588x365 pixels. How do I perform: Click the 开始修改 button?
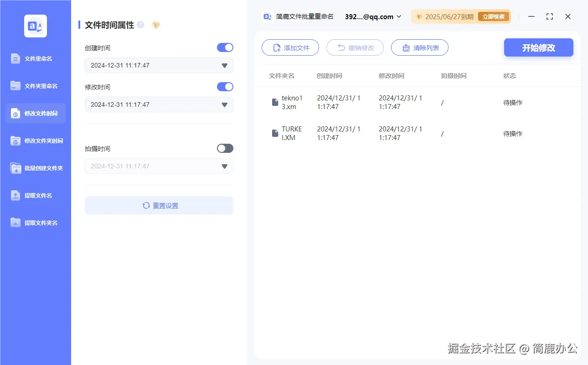tap(538, 47)
